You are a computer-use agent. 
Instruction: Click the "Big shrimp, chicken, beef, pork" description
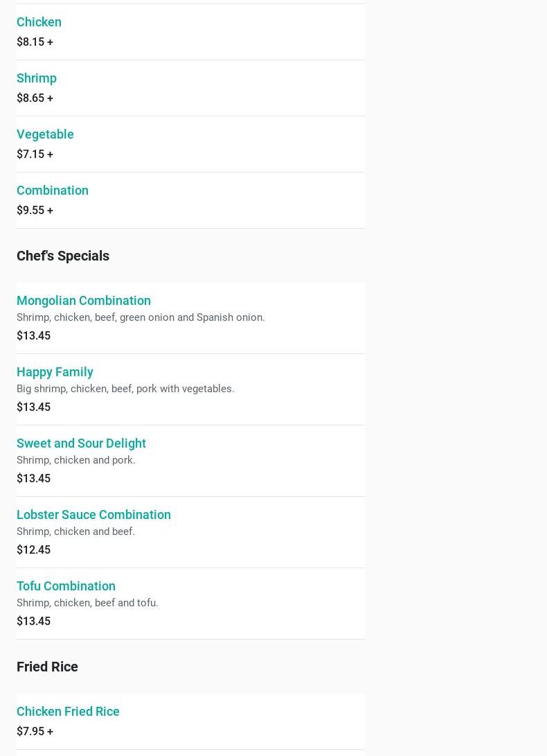pos(125,389)
